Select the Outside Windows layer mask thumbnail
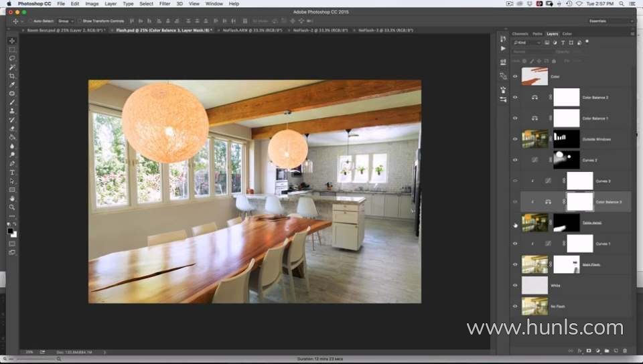 (x=567, y=139)
